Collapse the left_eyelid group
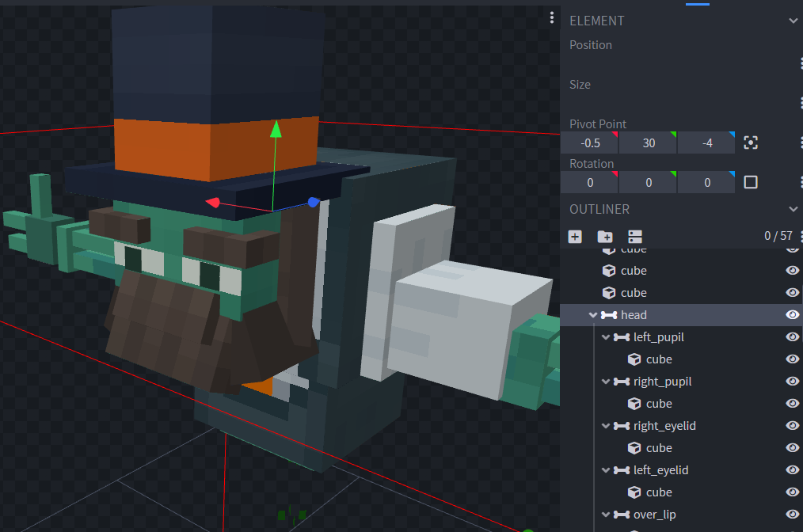The width and height of the screenshot is (803, 532). [606, 470]
